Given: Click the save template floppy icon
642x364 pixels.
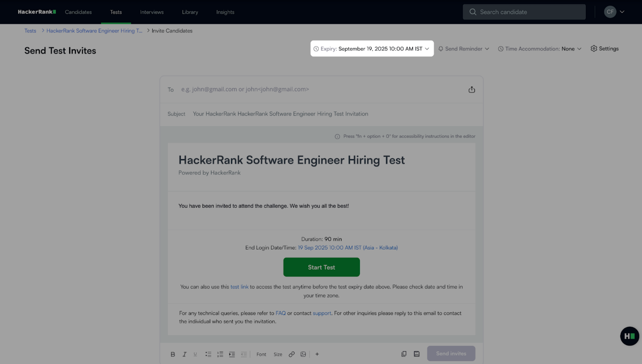Looking at the screenshot, I should pyautogui.click(x=416, y=354).
